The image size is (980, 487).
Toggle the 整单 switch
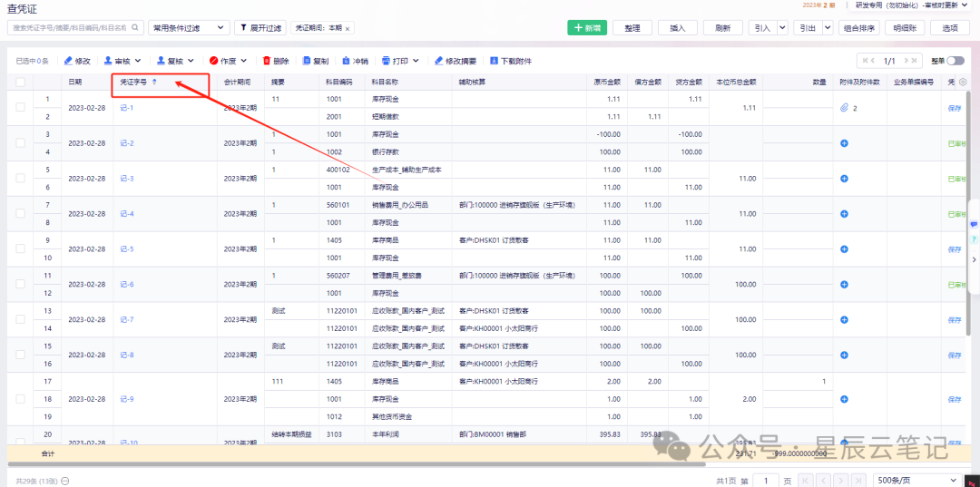click(955, 61)
